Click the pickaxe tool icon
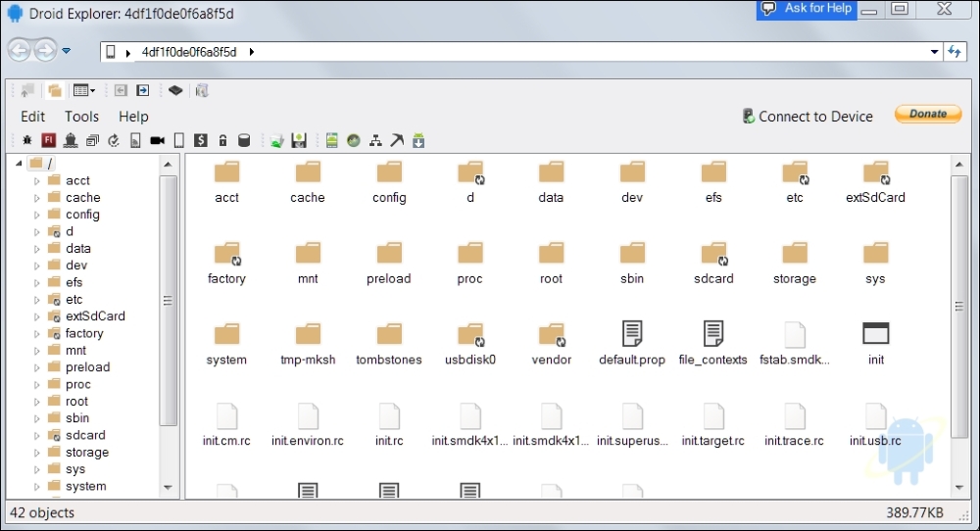 click(397, 140)
